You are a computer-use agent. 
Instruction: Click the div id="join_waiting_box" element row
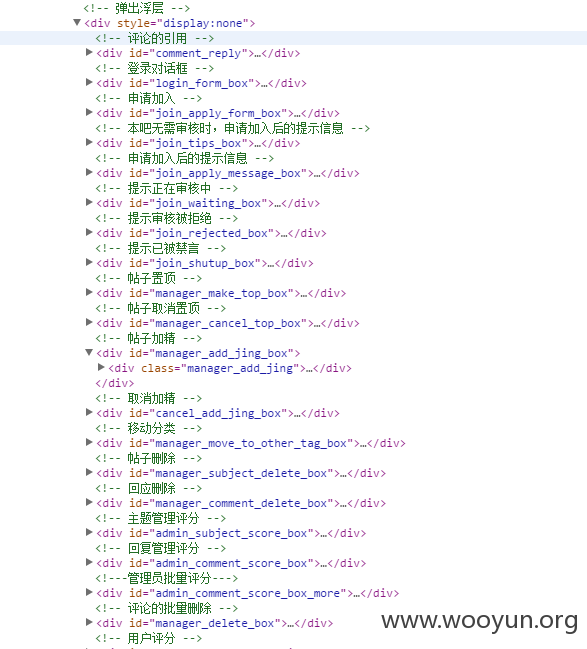[208, 203]
